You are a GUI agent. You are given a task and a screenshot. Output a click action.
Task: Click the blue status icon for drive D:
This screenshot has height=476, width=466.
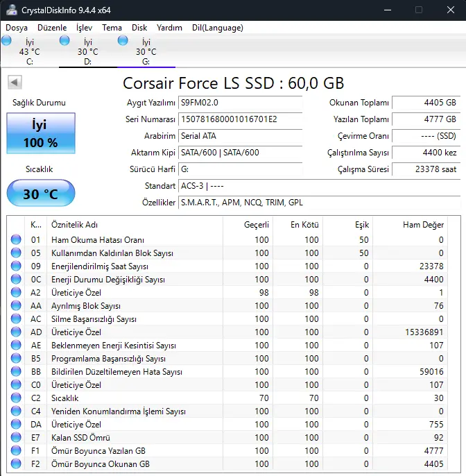click(x=64, y=40)
